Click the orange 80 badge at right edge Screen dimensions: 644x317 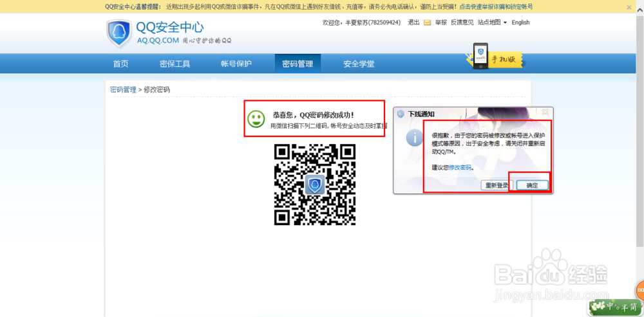639,291
